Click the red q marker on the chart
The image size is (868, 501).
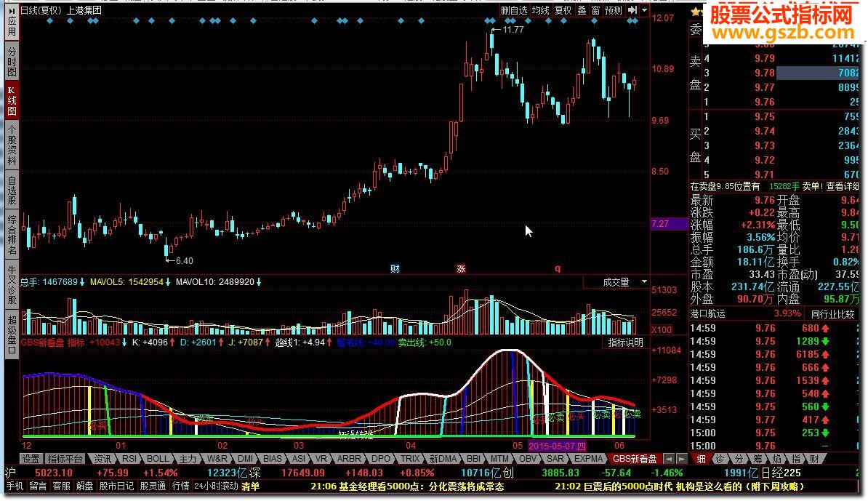click(558, 268)
